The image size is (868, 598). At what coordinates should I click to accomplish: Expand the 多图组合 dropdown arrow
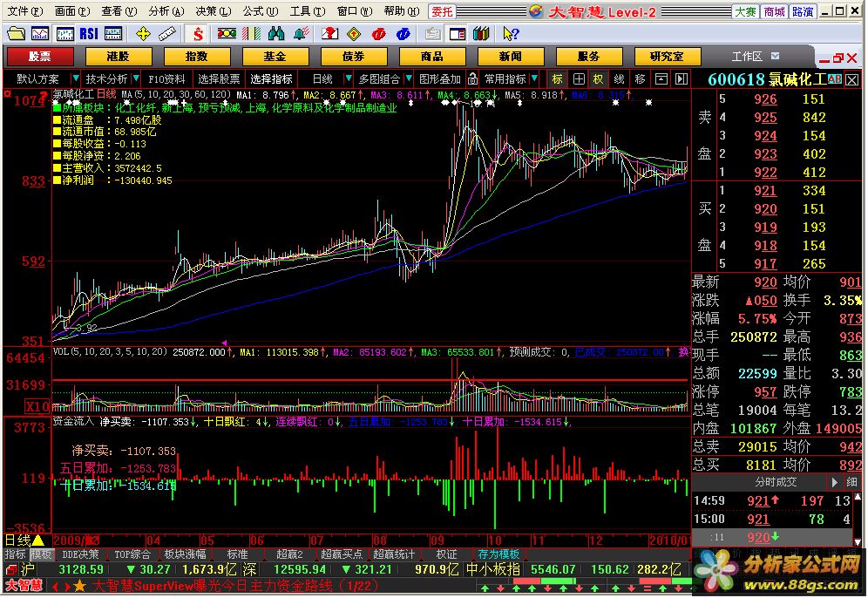409,78
